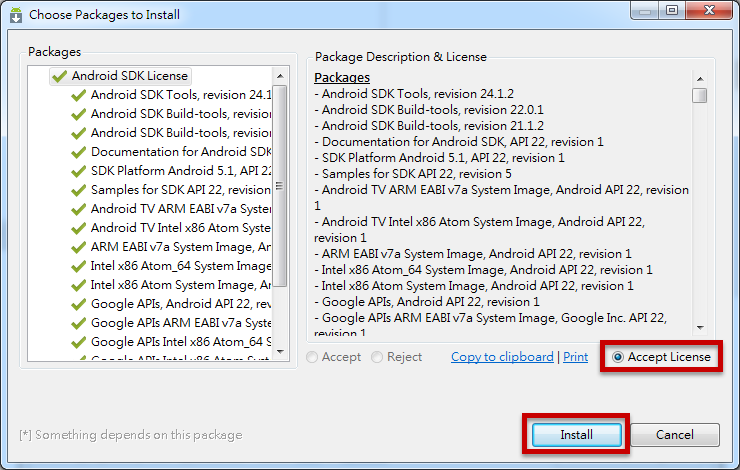Click text 'Samples for SDK API 22, revision 5'
This screenshot has width=740, height=470.
(417, 174)
